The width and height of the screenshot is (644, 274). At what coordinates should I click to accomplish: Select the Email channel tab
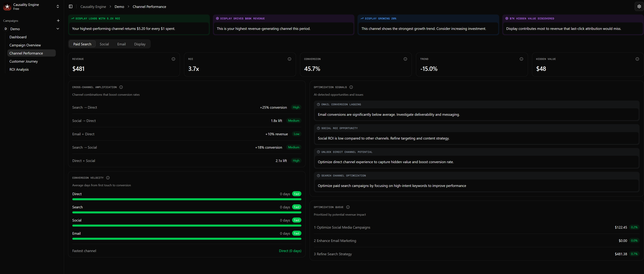(121, 44)
